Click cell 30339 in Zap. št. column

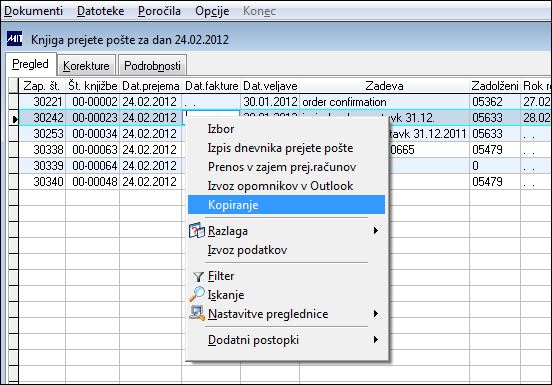(x=42, y=165)
